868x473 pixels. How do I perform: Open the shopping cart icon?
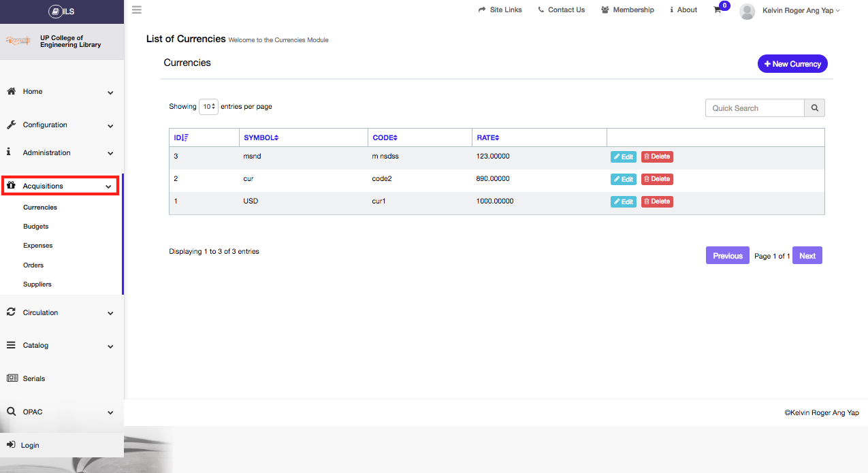click(x=717, y=10)
